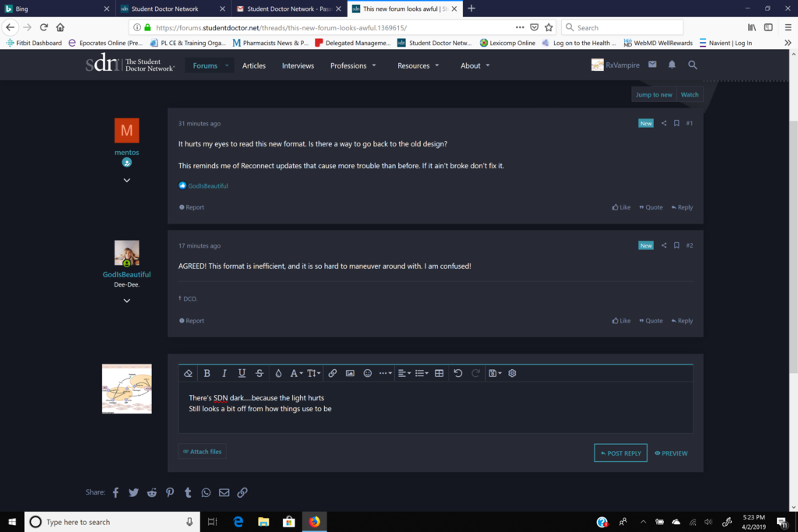Submit with the Post Reply button

(x=620, y=453)
